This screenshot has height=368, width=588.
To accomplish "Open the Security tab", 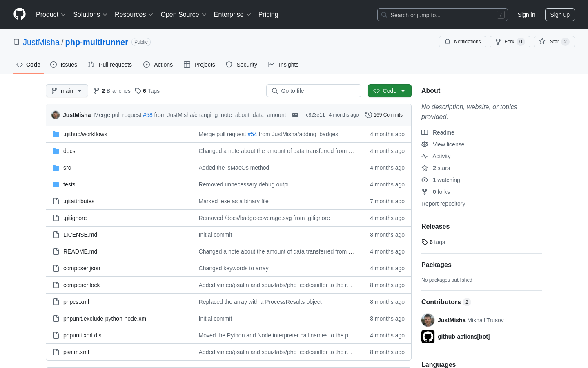I will point(242,65).
